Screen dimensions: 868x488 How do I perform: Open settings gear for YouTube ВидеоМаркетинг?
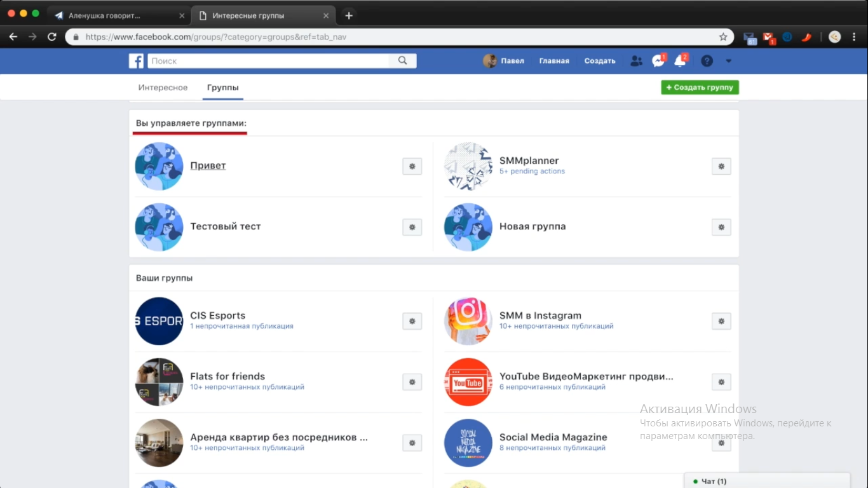tap(721, 382)
